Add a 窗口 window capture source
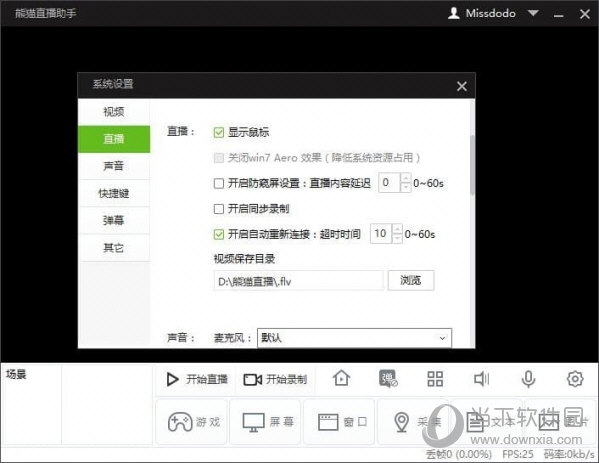This screenshot has height=463, width=599. [339, 422]
